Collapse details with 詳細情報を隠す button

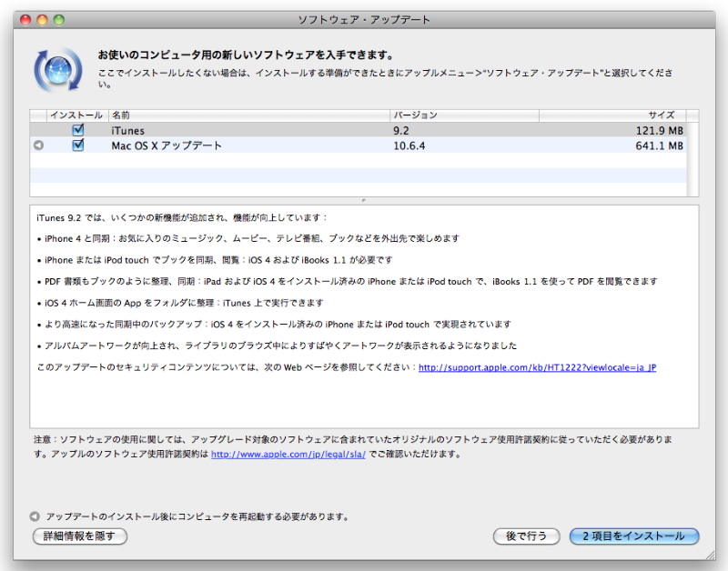pyautogui.click(x=80, y=536)
